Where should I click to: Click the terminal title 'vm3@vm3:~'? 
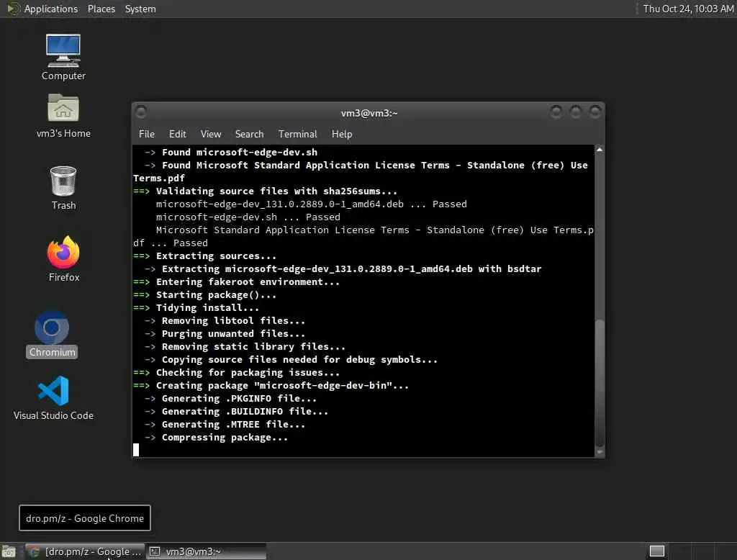(x=369, y=113)
